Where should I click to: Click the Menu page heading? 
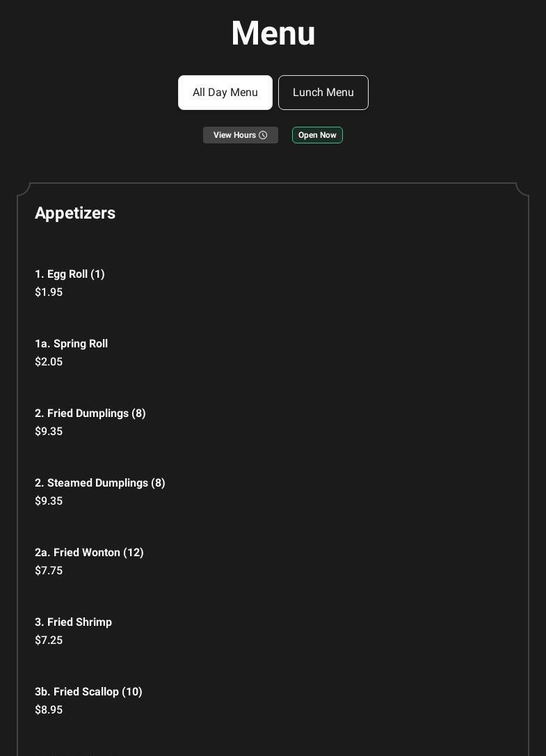[x=273, y=33]
